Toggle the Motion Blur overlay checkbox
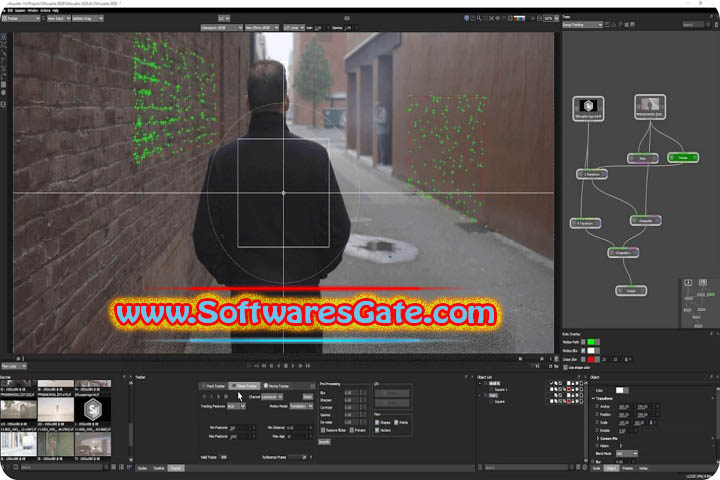This screenshot has height=480, width=720. pyautogui.click(x=583, y=351)
